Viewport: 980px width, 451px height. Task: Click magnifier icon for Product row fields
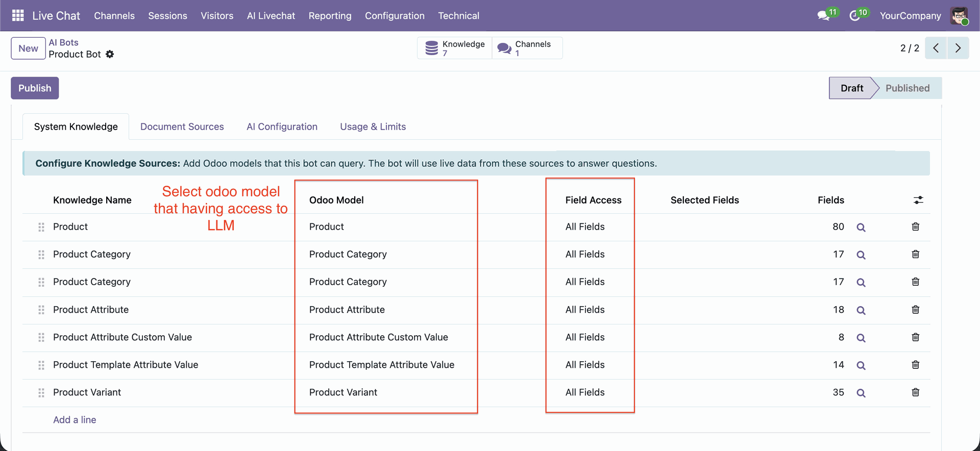pos(861,228)
